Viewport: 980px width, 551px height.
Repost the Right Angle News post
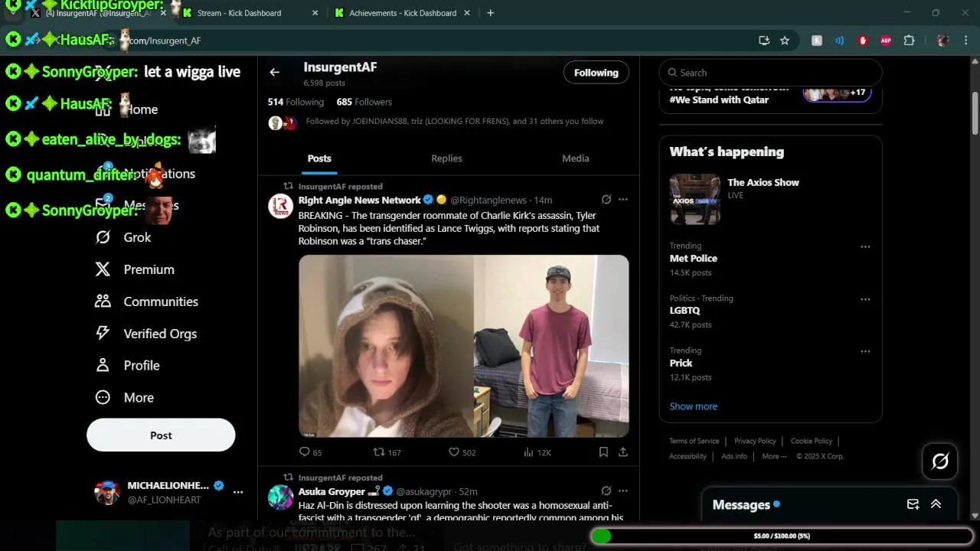pyautogui.click(x=387, y=452)
